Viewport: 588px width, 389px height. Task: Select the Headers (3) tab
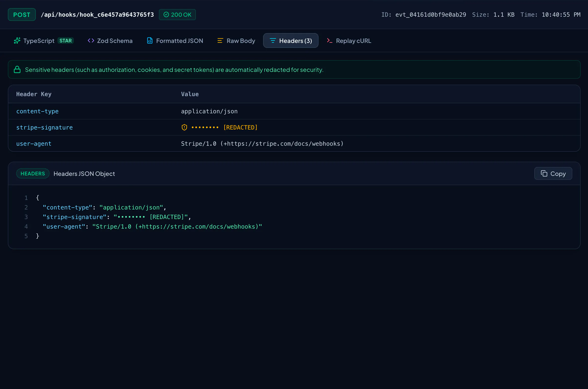291,41
